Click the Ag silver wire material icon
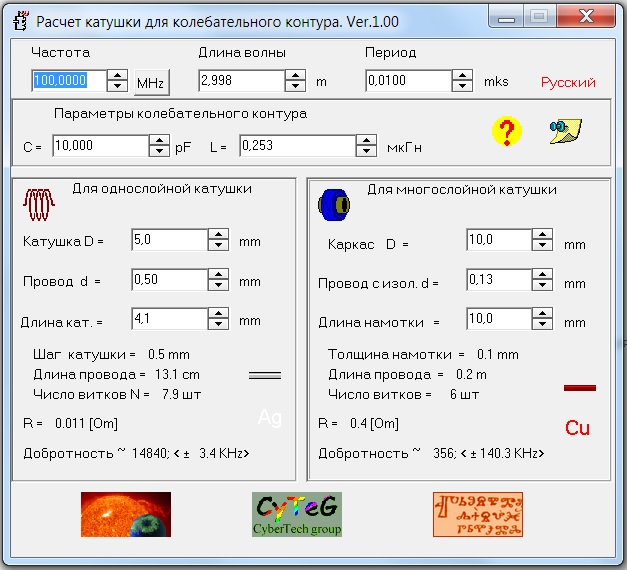This screenshot has width=627, height=570. coord(269,417)
